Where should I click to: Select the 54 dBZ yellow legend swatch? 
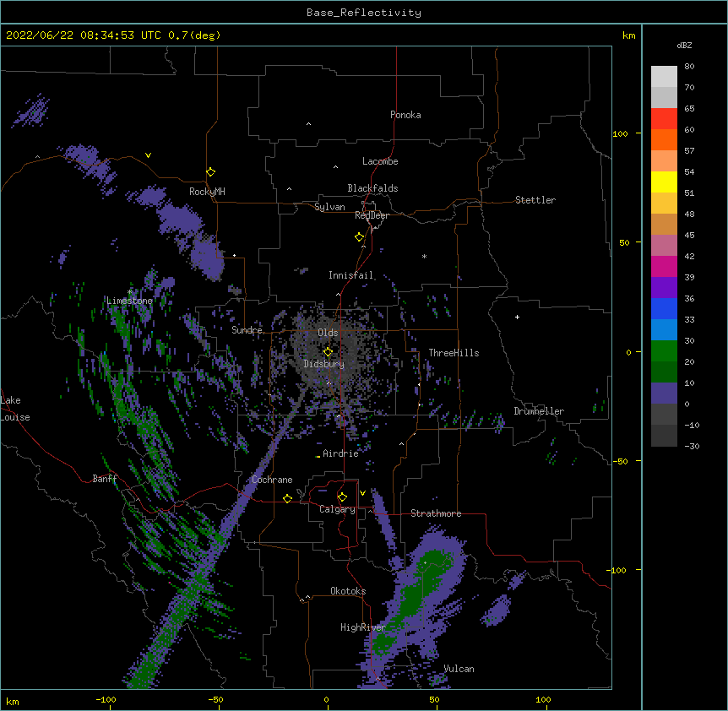tap(664, 182)
